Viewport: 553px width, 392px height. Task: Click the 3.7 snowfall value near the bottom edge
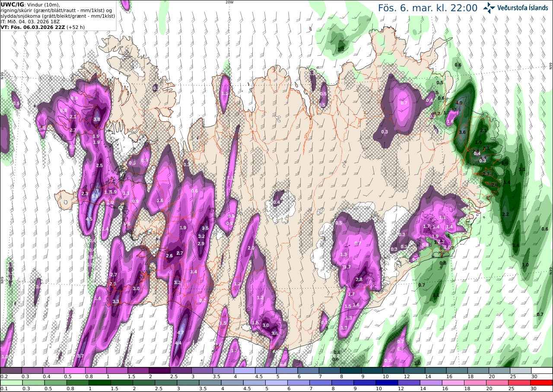tap(80, 356)
